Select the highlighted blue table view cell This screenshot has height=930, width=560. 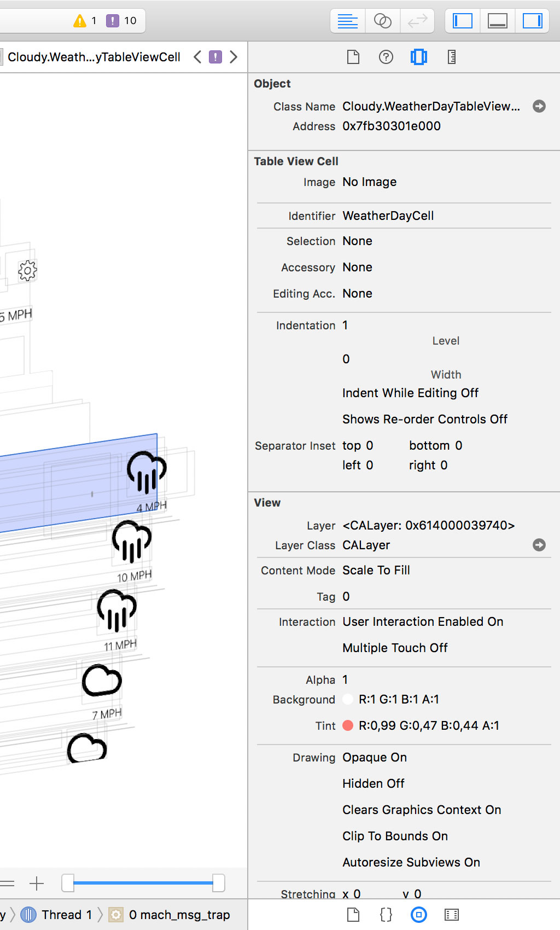click(x=78, y=483)
